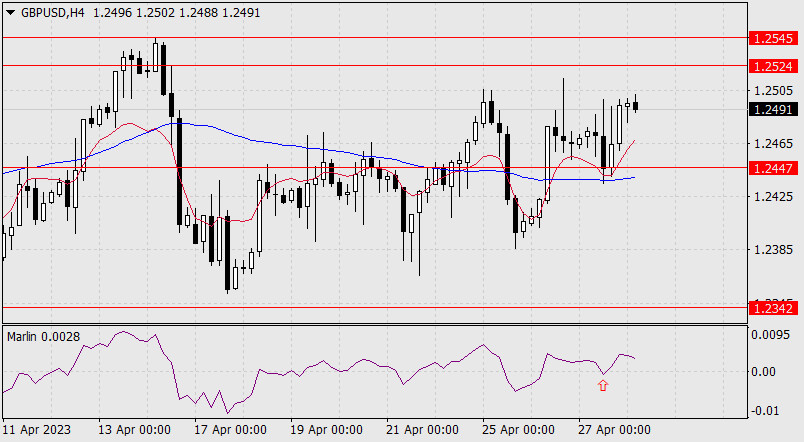Click the 1.2385 price axis value
This screenshot has height=442, width=804.
tap(771, 249)
